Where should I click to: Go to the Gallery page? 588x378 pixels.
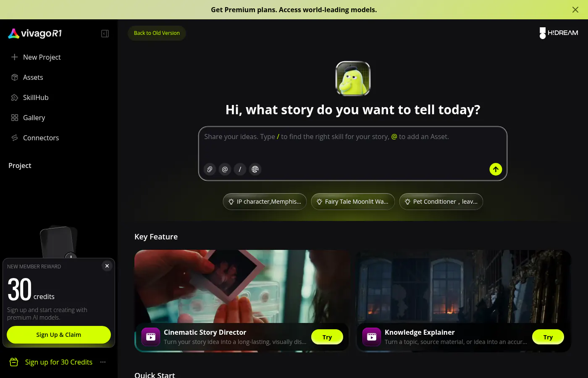tap(59, 118)
